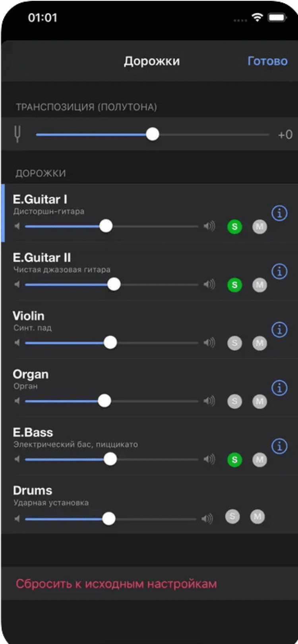This screenshot has height=644, width=298.
Task: Mute the Drums track
Action: (257, 517)
